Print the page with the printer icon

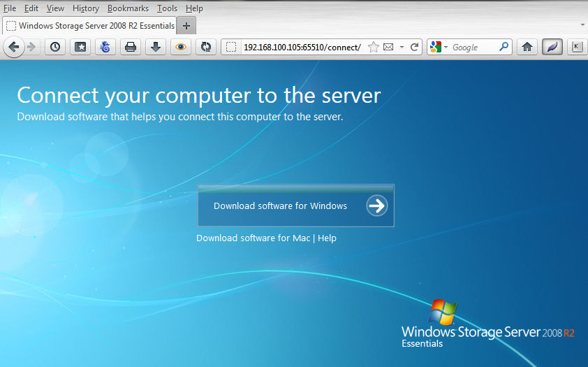[x=131, y=47]
